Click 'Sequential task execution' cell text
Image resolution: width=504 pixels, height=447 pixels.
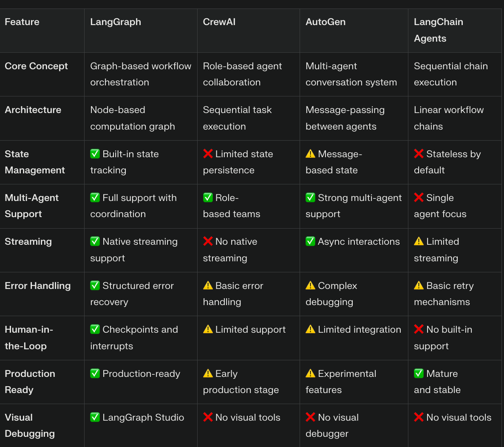(x=238, y=118)
